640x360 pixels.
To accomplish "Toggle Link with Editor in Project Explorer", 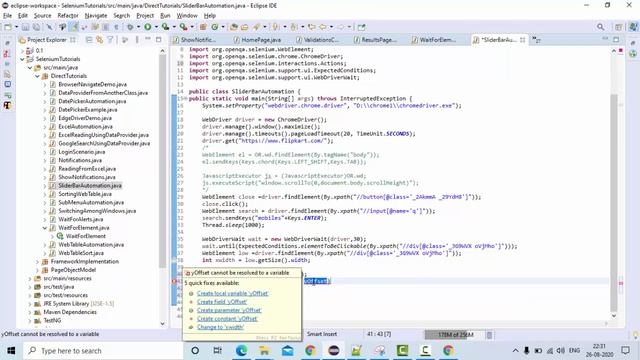I will coord(99,40).
